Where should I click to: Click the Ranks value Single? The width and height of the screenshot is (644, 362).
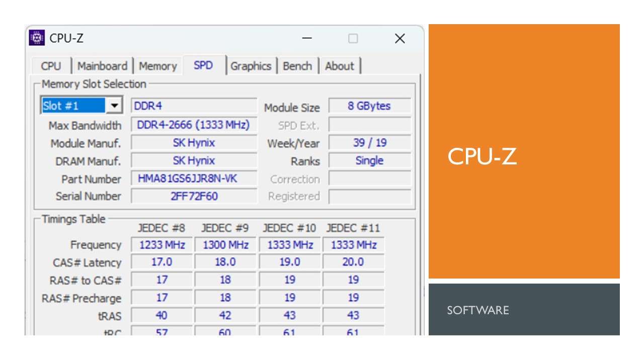pos(370,161)
